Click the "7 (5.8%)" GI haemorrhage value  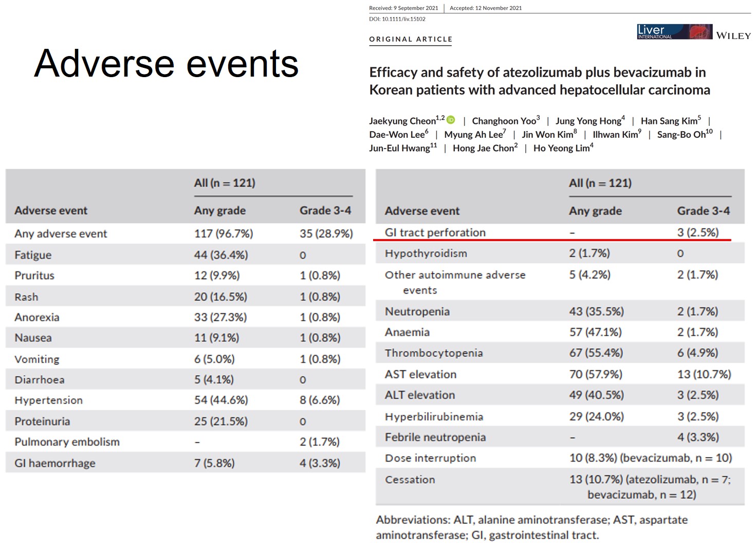pos(214,463)
